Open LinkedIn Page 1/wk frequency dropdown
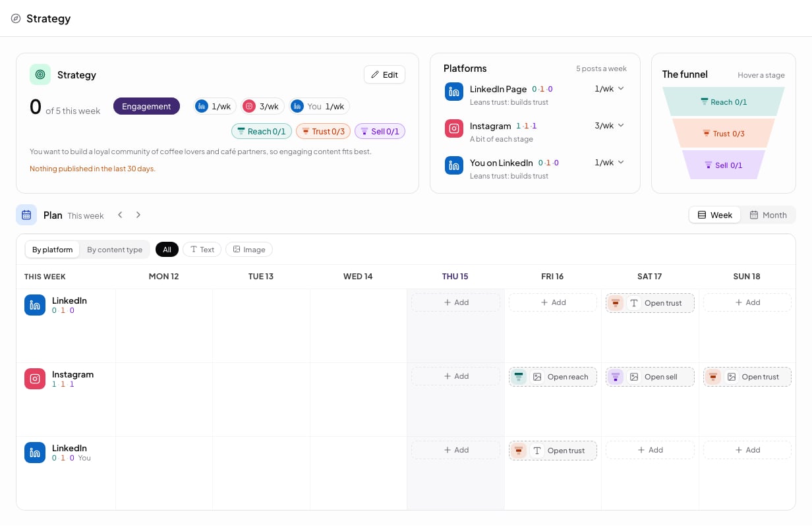The width and height of the screenshot is (812, 527). point(609,88)
